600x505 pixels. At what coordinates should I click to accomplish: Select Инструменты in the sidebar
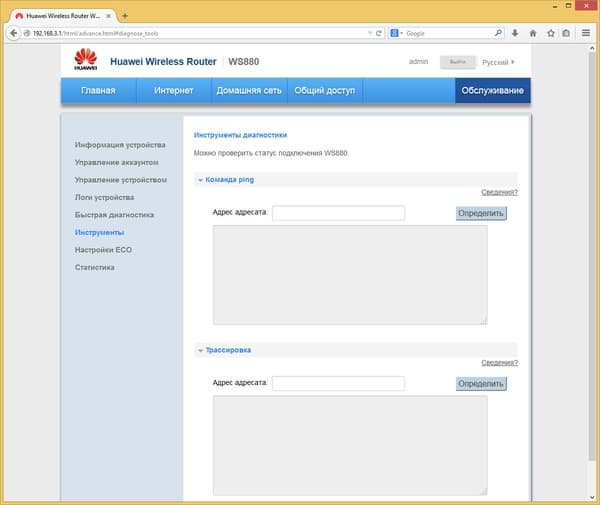[x=99, y=233]
